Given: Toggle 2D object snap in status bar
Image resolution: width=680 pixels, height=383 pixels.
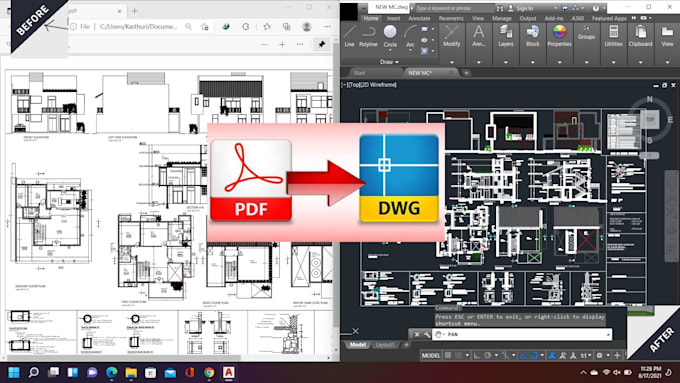Looking at the screenshot, I should click(x=533, y=355).
